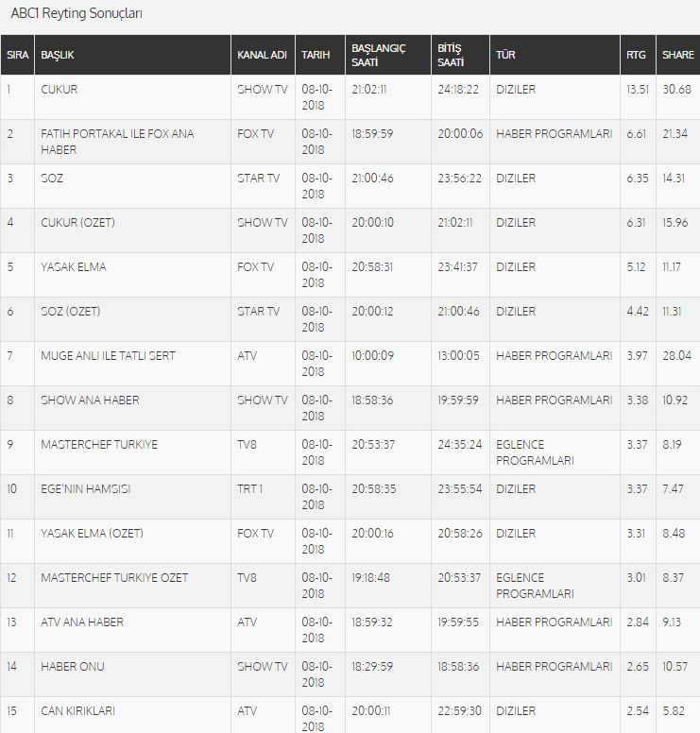This screenshot has width=700, height=733.
Task: Select the HABER ONU title
Action: [x=73, y=667]
